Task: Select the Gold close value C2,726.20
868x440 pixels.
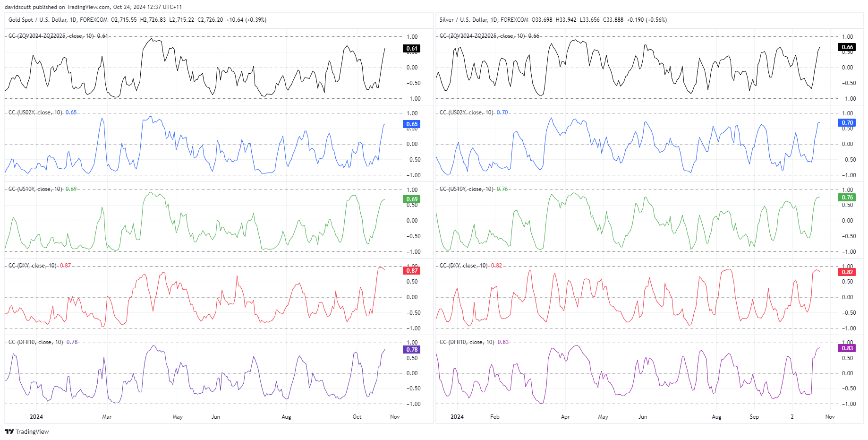Action: point(210,20)
